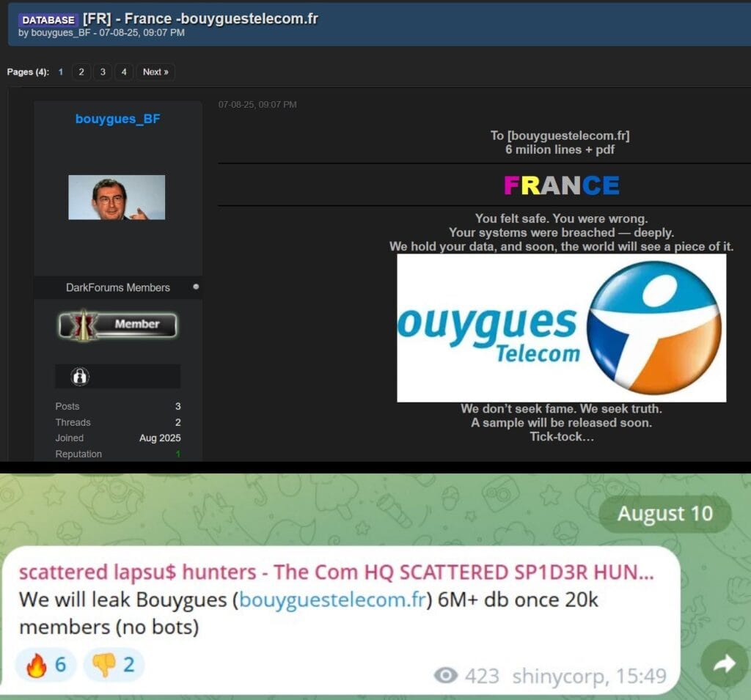Image resolution: width=751 pixels, height=700 pixels.
Task: Click the scattered lapsu$ hunters channel name
Action: 336,572
